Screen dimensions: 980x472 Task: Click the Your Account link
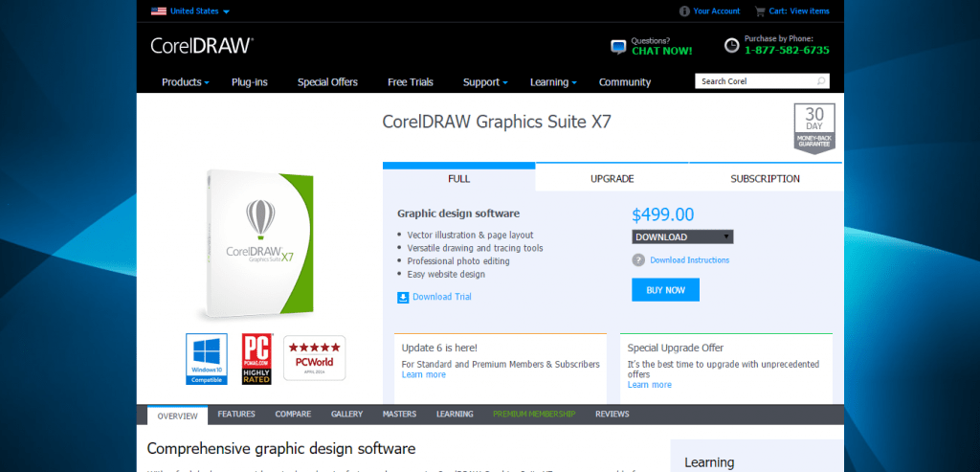tap(716, 11)
